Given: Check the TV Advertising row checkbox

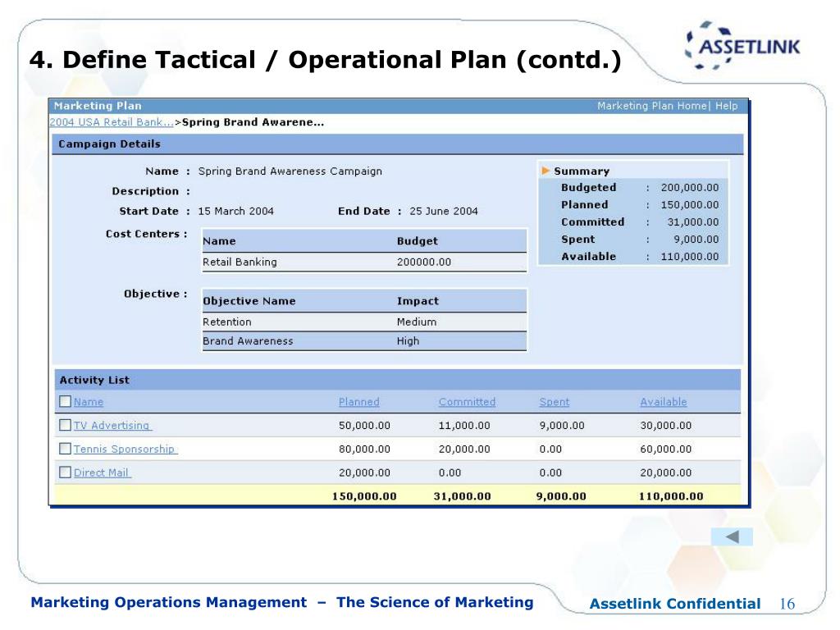Looking at the screenshot, I should tap(65, 425).
